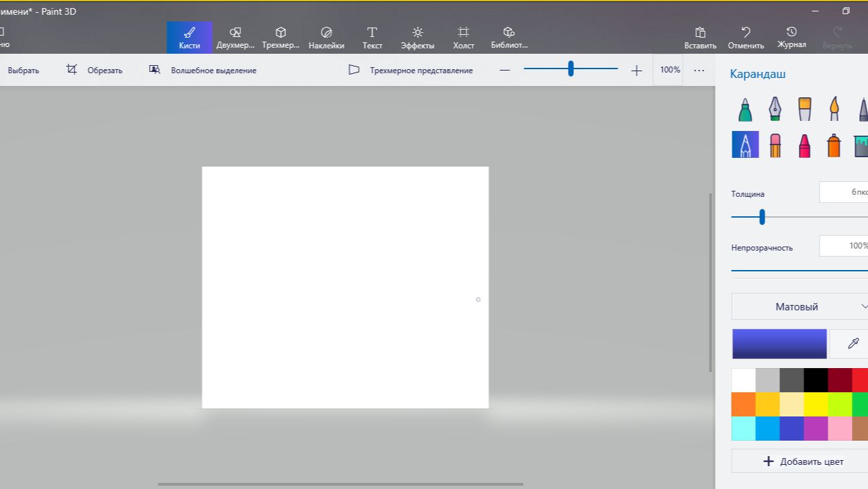This screenshot has width=868, height=489.
Task: Click on the white drawing canvas
Action: (x=345, y=287)
